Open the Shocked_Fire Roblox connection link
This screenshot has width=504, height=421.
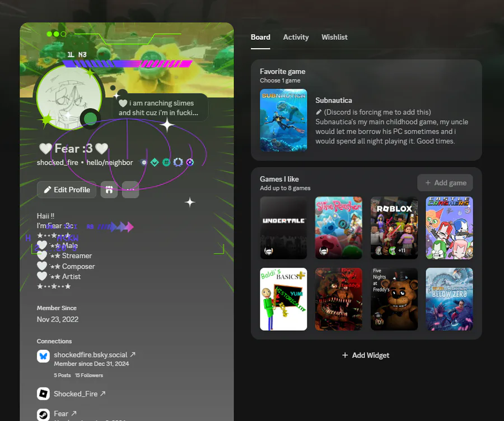tap(80, 394)
